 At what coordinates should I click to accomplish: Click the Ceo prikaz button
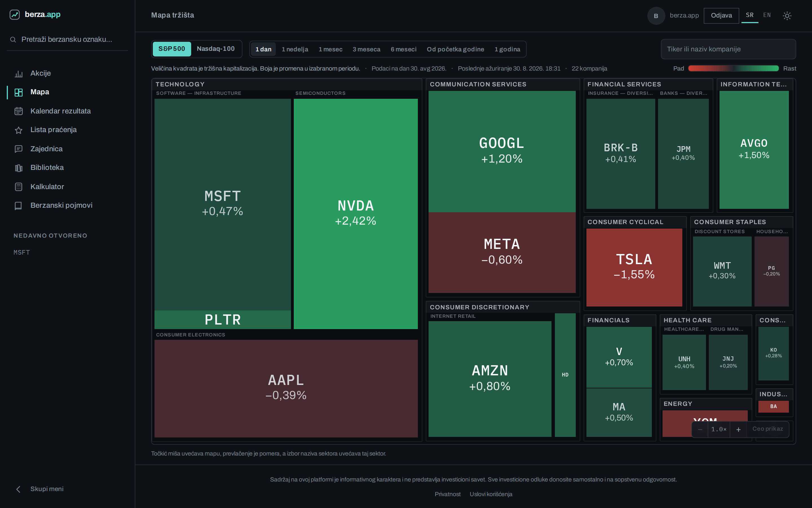tap(768, 429)
